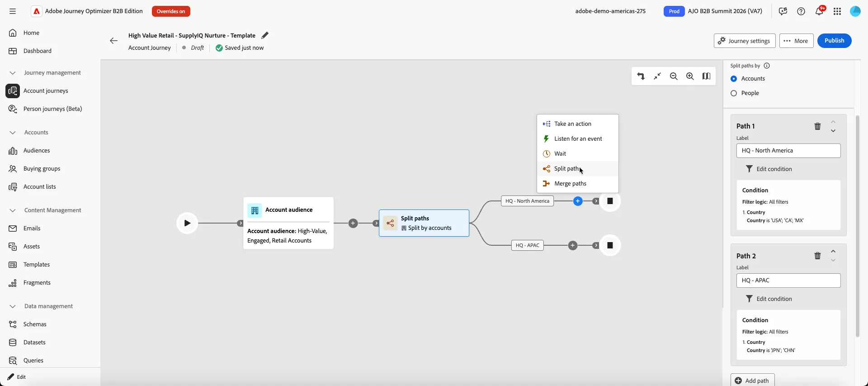Edit journey name with pencil icon
The height and width of the screenshot is (386, 868).
pos(265,35)
